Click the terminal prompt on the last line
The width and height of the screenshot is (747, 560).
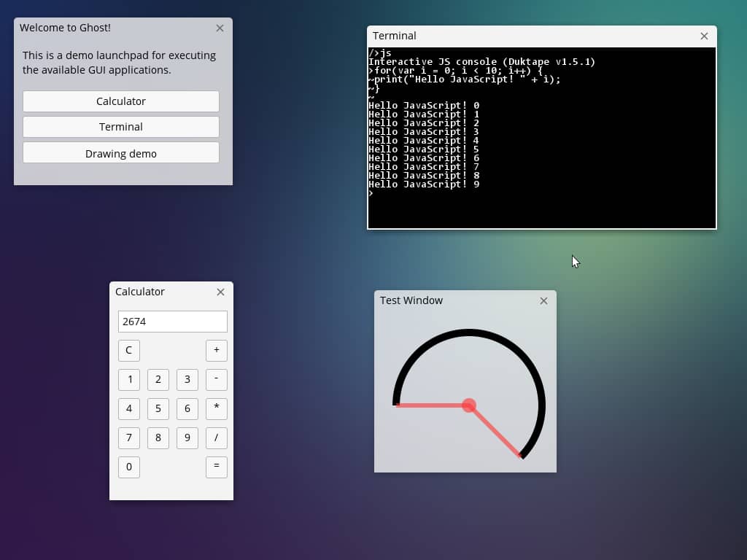(x=371, y=192)
